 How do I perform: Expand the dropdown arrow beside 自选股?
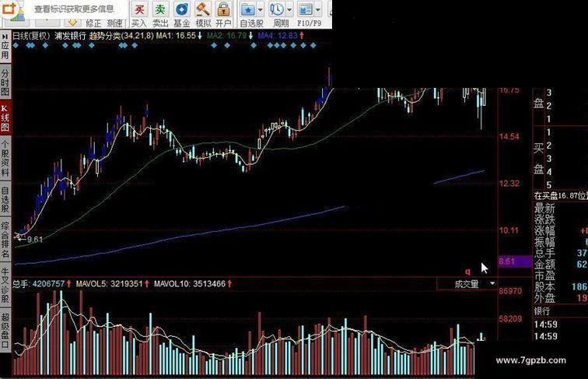click(x=261, y=10)
